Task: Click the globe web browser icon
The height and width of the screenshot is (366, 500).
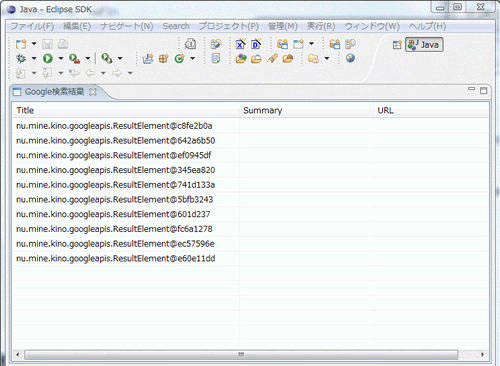Action: tap(350, 58)
